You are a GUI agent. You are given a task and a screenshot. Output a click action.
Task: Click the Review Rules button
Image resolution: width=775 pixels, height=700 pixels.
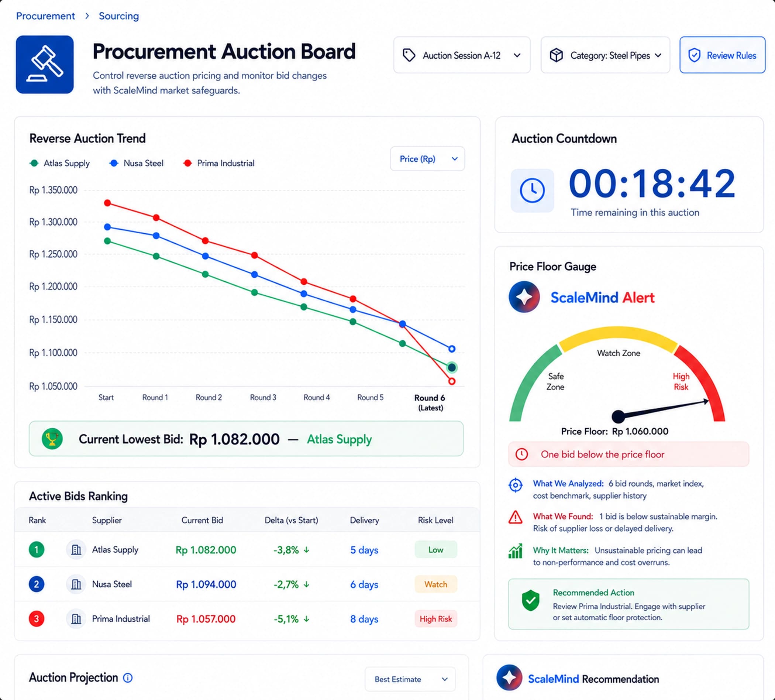722,55
